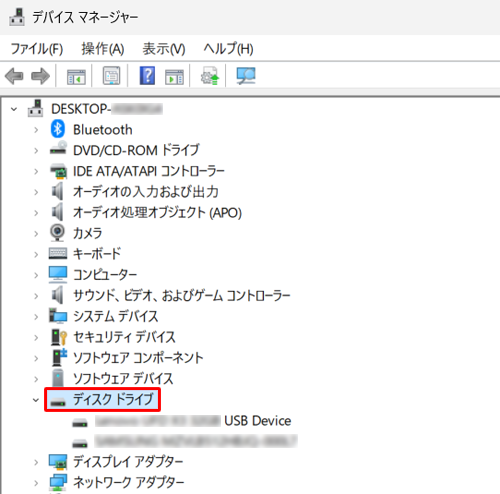Screen dimensions: 500x494
Task: Toggle the console tree pane icon
Action: coord(76,77)
